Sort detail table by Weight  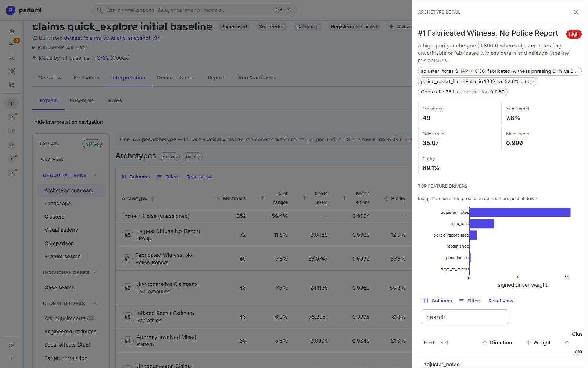[538, 343]
